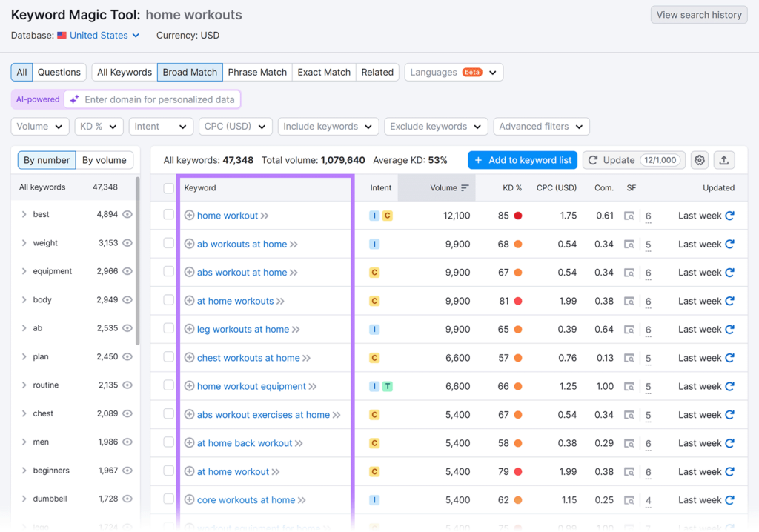Open the chest workouts at home keyword link
The image size is (759, 532).
[248, 358]
